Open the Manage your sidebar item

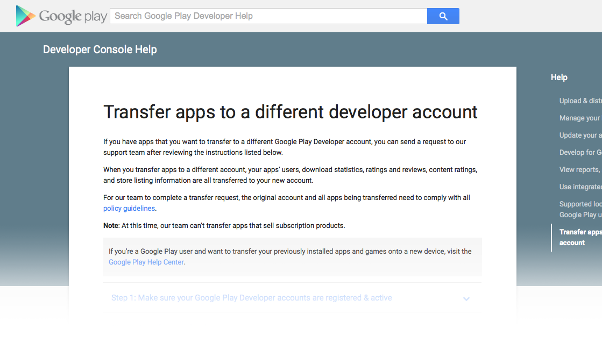coord(580,118)
